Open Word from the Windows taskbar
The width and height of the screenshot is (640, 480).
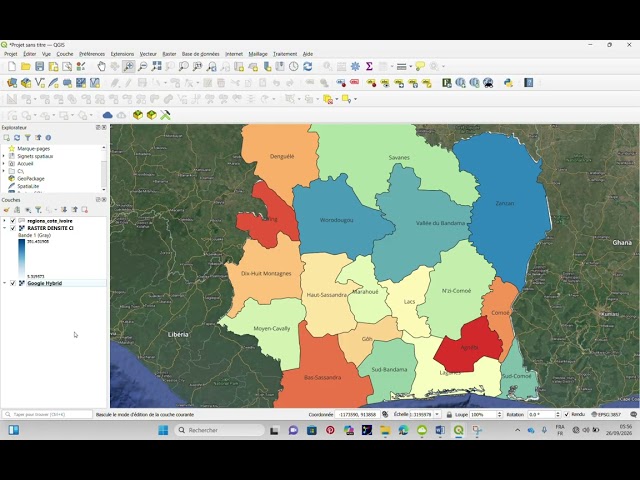[440, 430]
